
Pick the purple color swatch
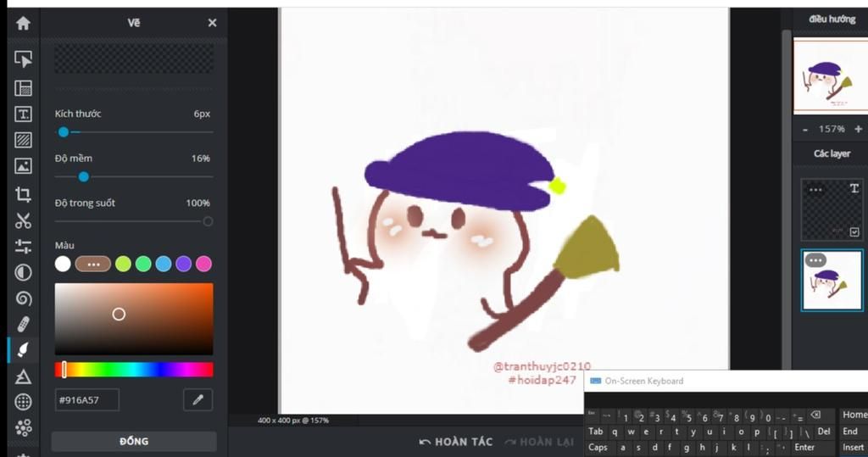[183, 264]
